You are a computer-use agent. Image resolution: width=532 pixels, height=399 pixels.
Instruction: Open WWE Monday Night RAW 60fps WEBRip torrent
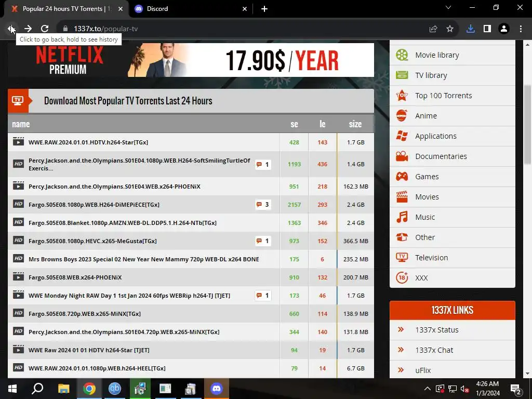tap(129, 296)
